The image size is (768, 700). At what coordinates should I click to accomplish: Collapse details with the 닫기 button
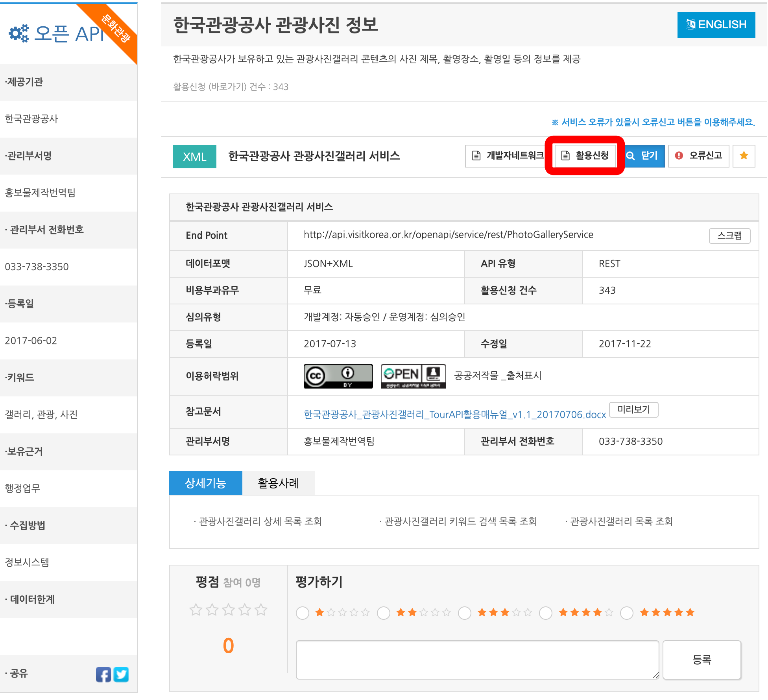click(x=644, y=156)
